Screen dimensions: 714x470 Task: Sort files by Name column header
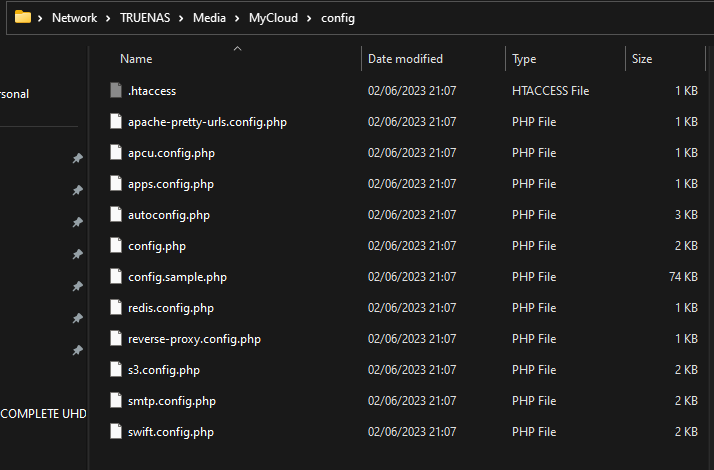pyautogui.click(x=136, y=59)
